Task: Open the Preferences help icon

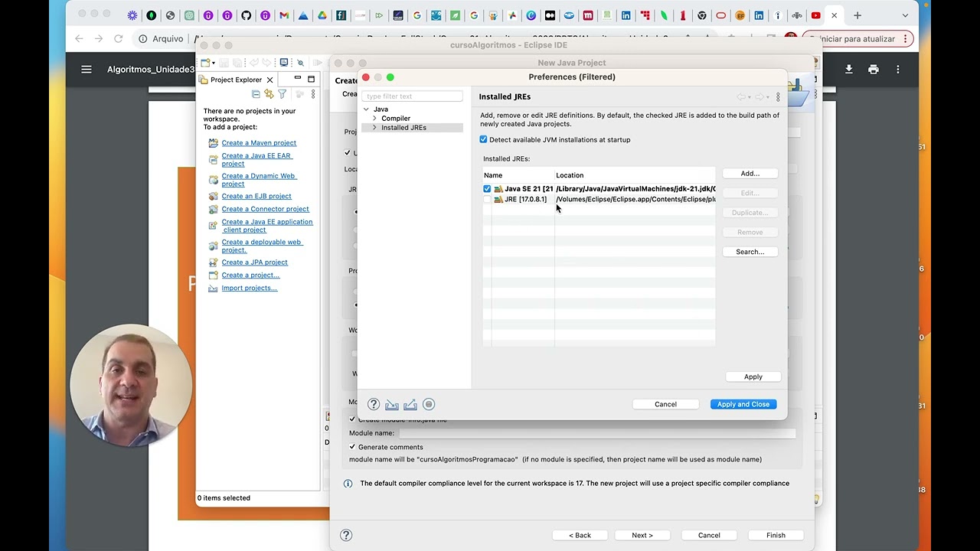Action: coord(374,404)
